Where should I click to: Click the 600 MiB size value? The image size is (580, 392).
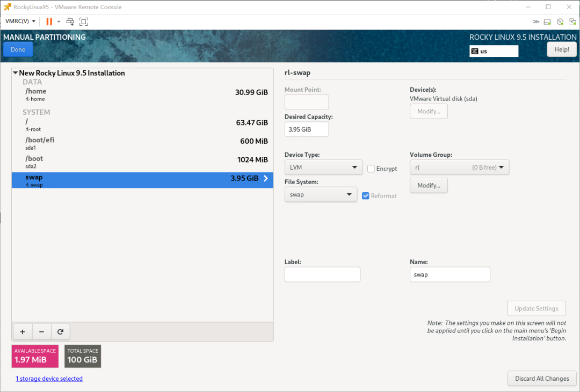(x=253, y=141)
